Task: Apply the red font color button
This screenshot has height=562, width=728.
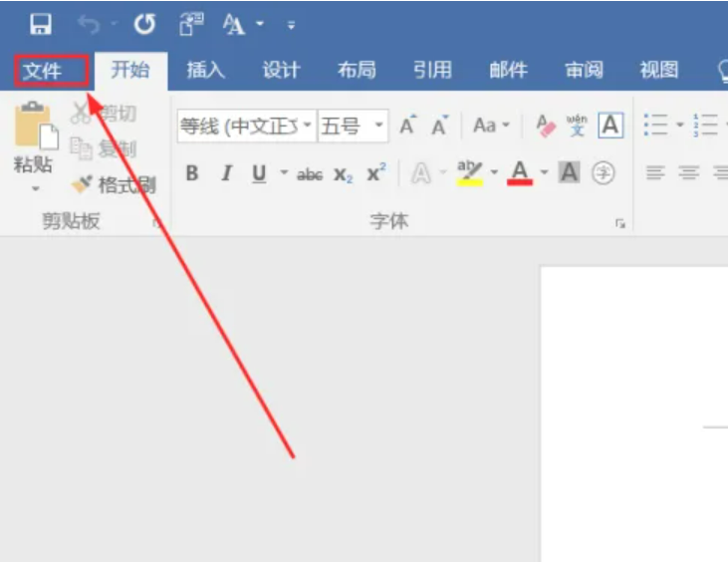Action: 519,173
